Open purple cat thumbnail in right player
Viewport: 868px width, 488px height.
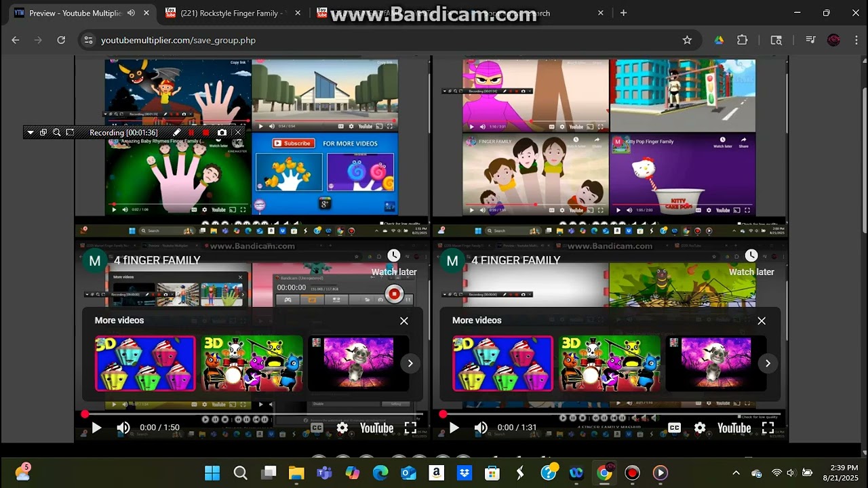[x=716, y=363]
